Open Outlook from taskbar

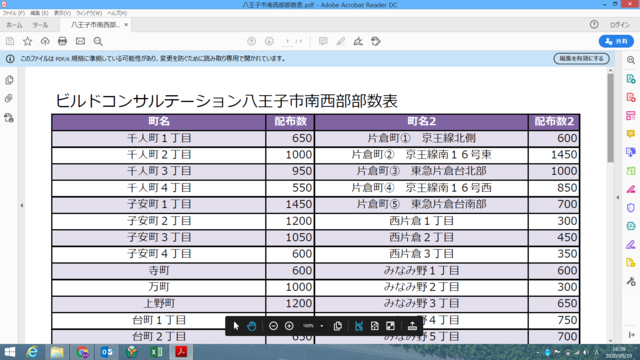(107, 352)
